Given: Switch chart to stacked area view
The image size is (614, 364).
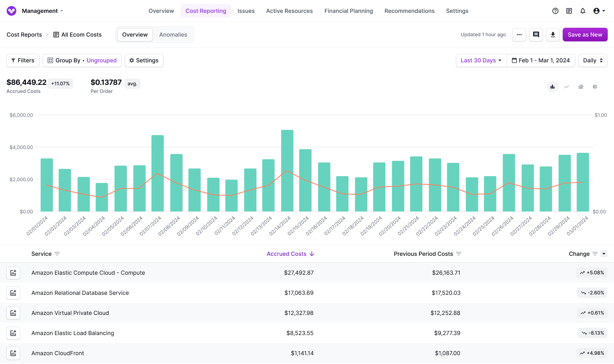Looking at the screenshot, I should click(x=581, y=86).
